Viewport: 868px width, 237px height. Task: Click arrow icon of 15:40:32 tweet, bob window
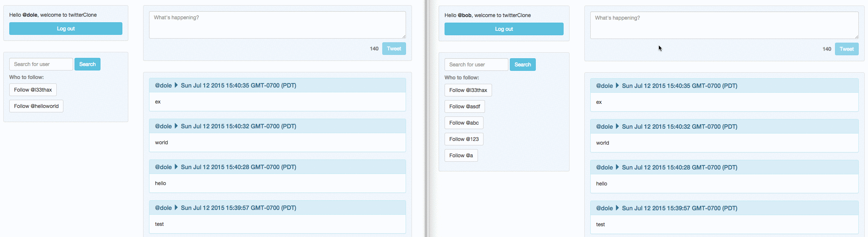pyautogui.click(x=617, y=126)
